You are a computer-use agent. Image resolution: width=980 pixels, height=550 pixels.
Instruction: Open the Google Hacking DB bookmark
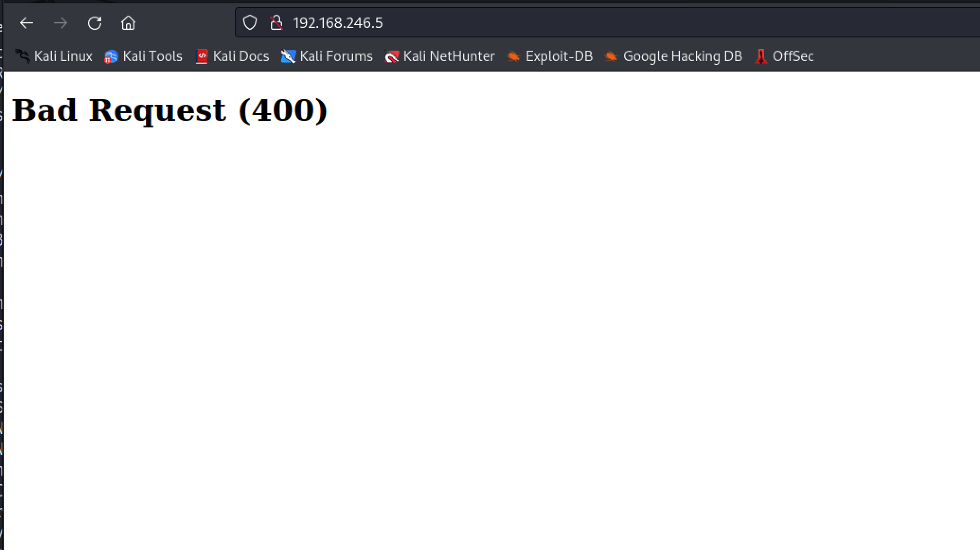click(x=673, y=56)
